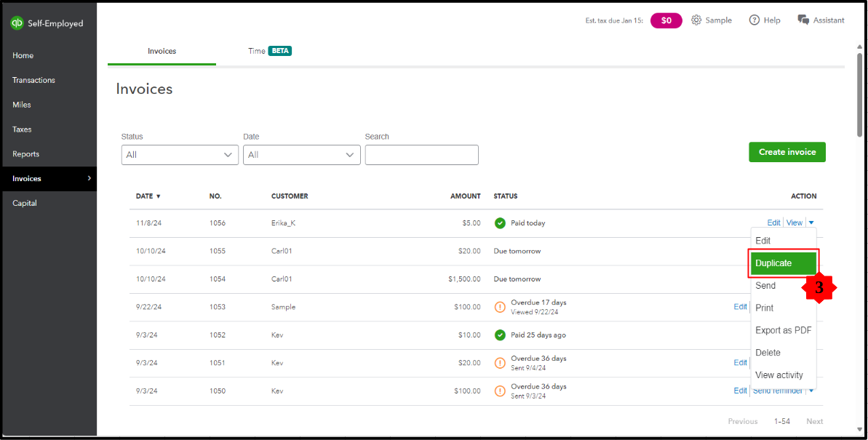This screenshot has width=868, height=440.
Task: Click the page vertical scrollbar thumb
Action: click(x=859, y=94)
